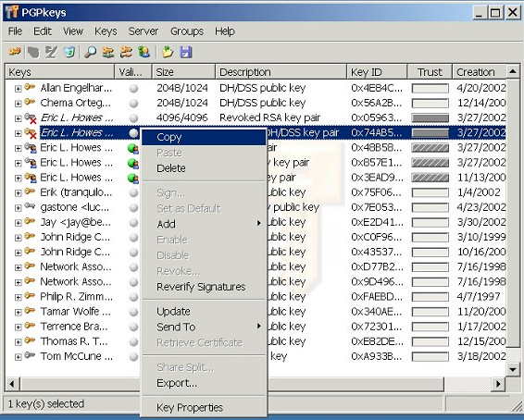This screenshot has width=524, height=420.
Task: Choose Copy in the context menu
Action: pos(204,137)
